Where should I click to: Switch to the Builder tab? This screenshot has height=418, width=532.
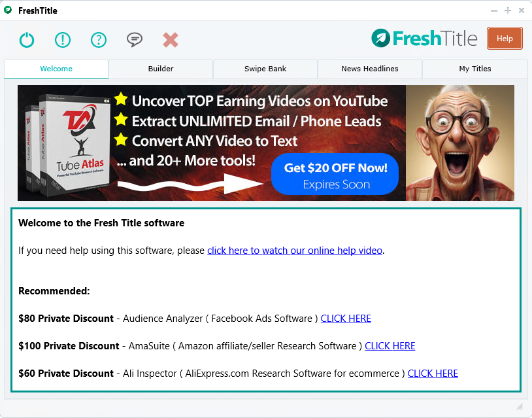[161, 69]
